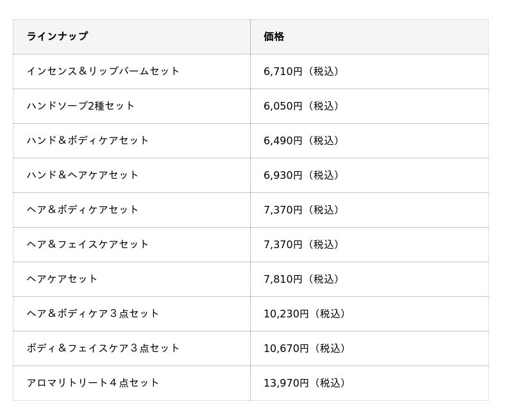This screenshot has height=420, width=513.
Task: Select インセンス＆リップバームセット product name
Action: (x=103, y=71)
